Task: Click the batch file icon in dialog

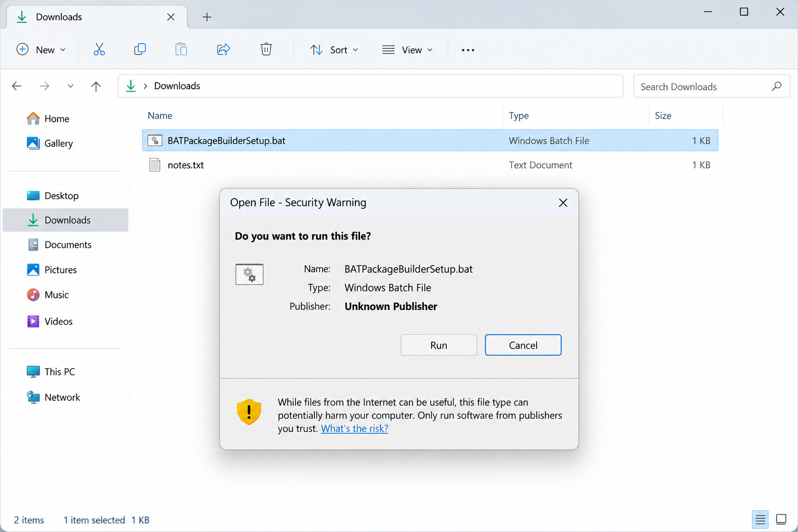Action: [x=249, y=274]
